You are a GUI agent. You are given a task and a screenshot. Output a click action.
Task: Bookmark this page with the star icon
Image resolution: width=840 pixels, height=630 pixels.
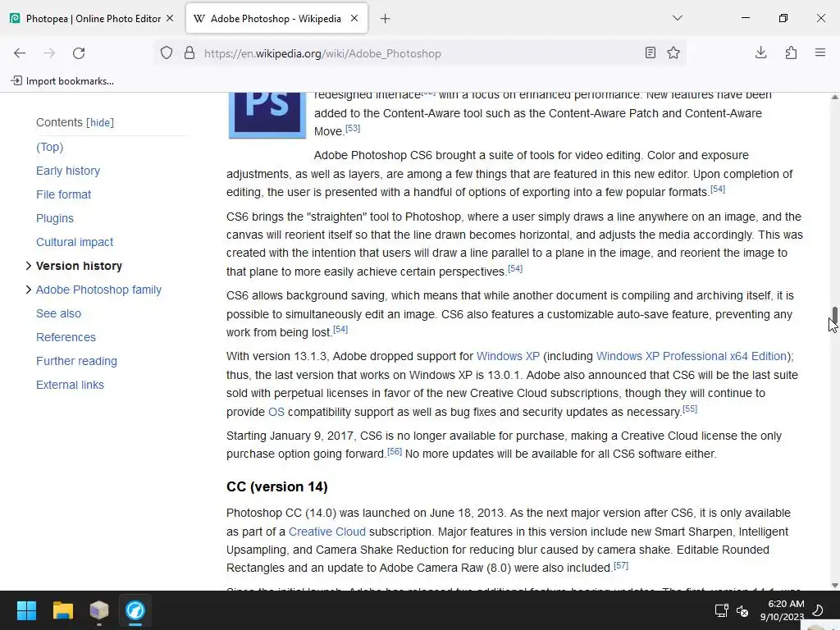673,52
